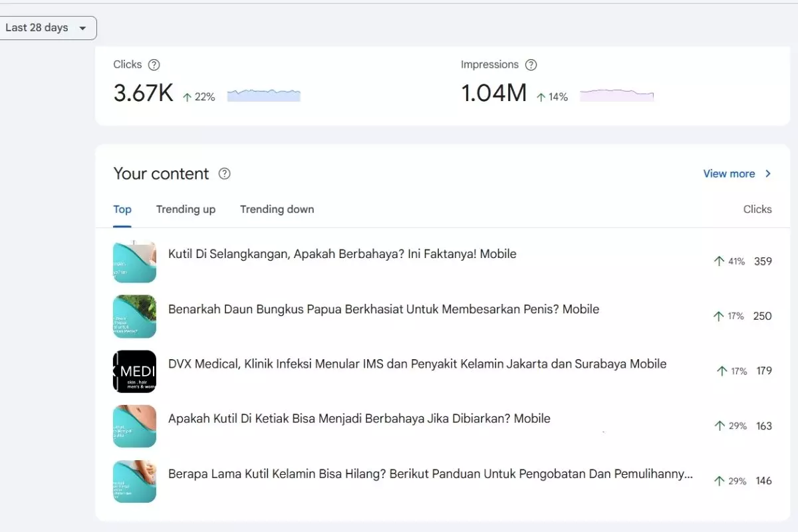This screenshot has height=532, width=798.
Task: Open thumbnail for Berapa Lama Kutil Kelamin article
Action: 134,481
